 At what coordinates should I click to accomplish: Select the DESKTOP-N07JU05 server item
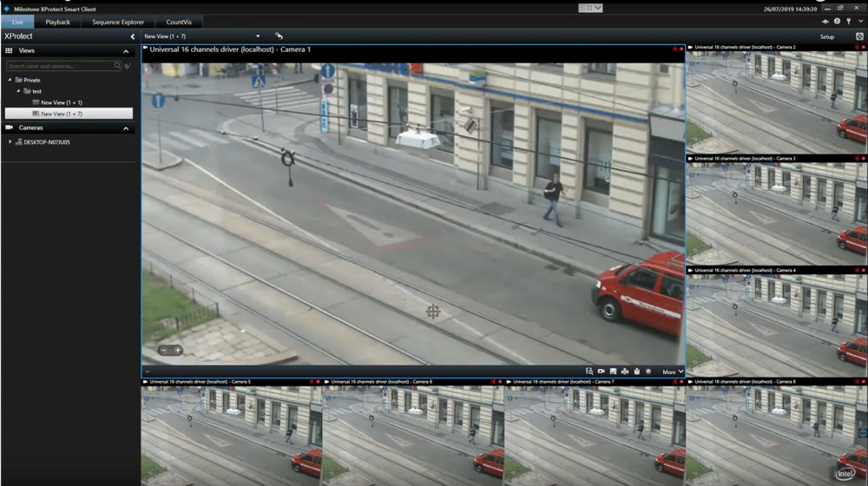point(43,142)
